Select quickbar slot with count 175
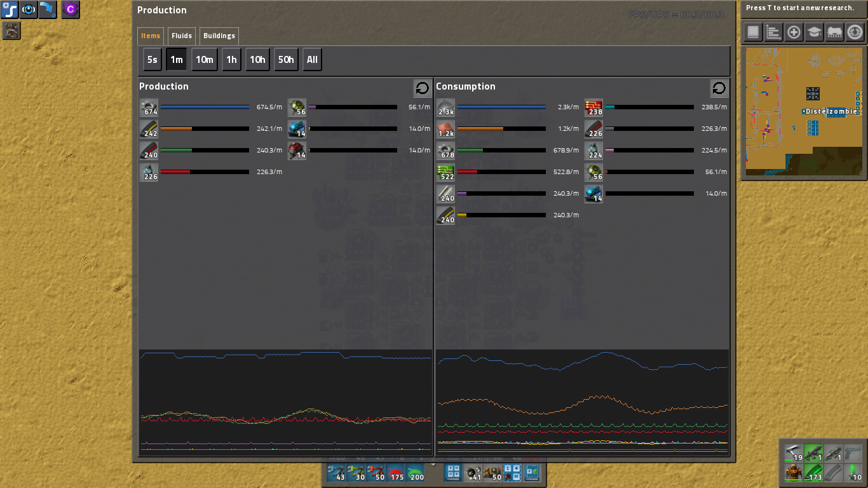This screenshot has height=488, width=868. 397,473
